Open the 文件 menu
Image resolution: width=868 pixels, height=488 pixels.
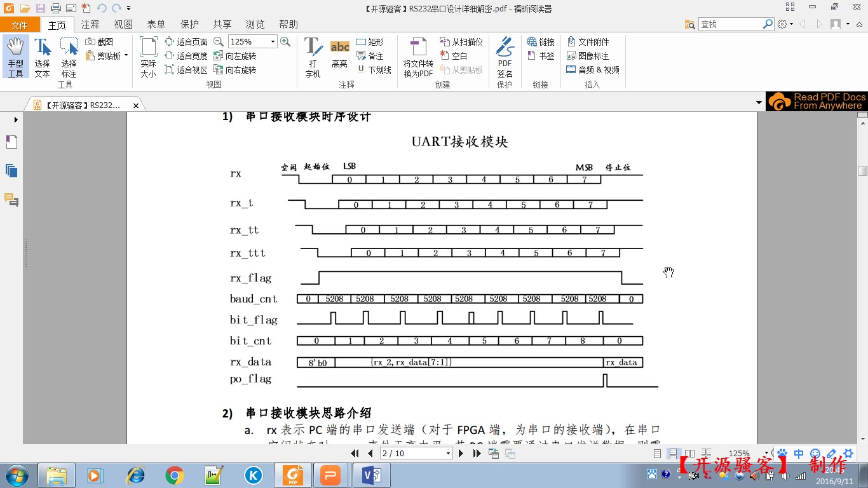(20, 24)
